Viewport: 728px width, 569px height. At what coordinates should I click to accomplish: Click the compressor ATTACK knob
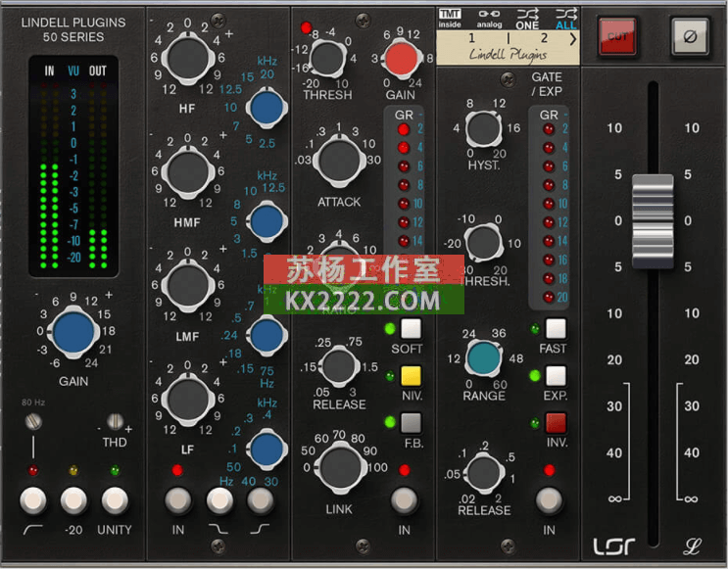[339, 160]
